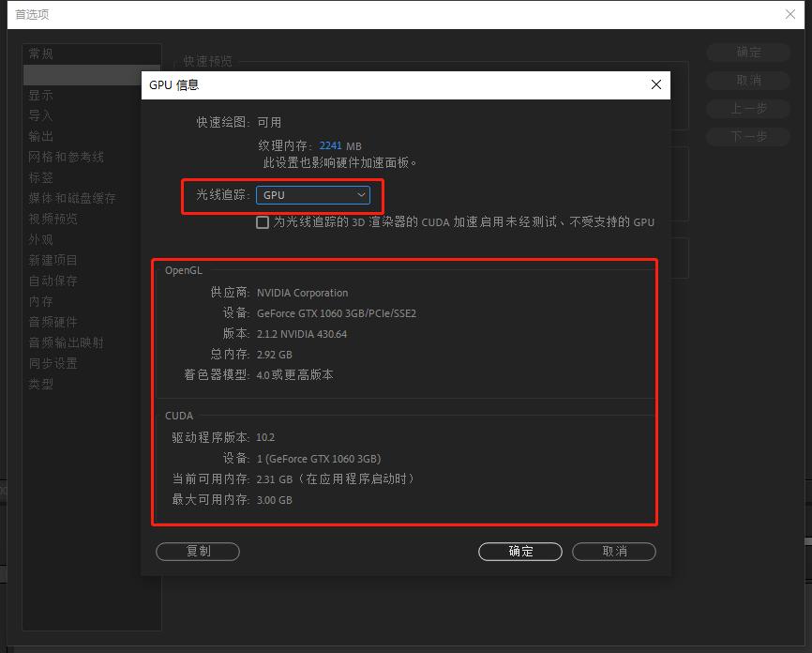Switch to 输出 settings
The image size is (812, 653).
[41, 136]
